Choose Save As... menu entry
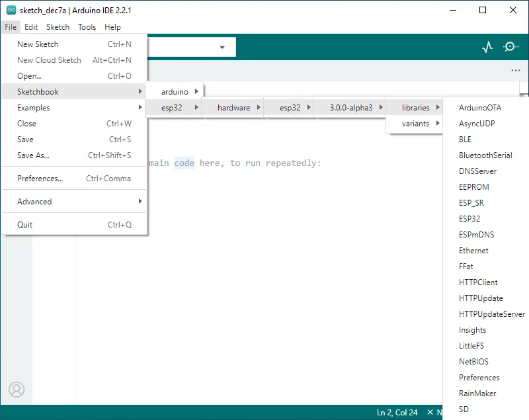 (33, 155)
